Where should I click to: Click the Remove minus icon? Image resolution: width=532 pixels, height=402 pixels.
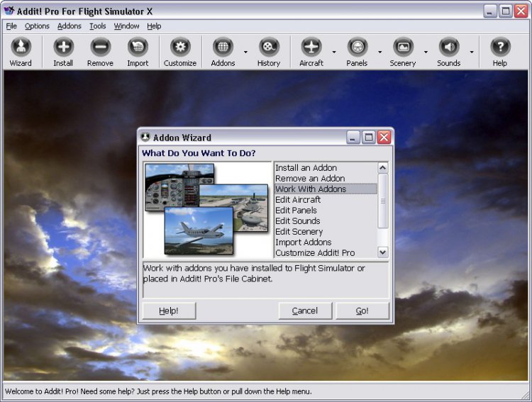101,47
